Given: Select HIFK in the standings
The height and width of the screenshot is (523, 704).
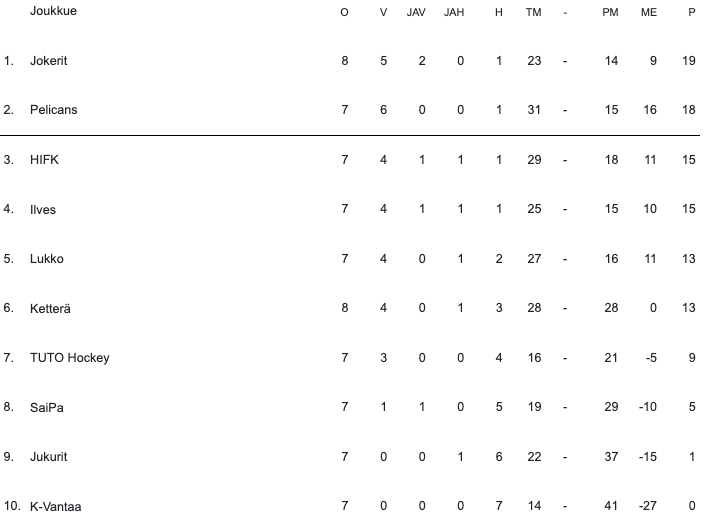Looking at the screenshot, I should [x=45, y=160].
